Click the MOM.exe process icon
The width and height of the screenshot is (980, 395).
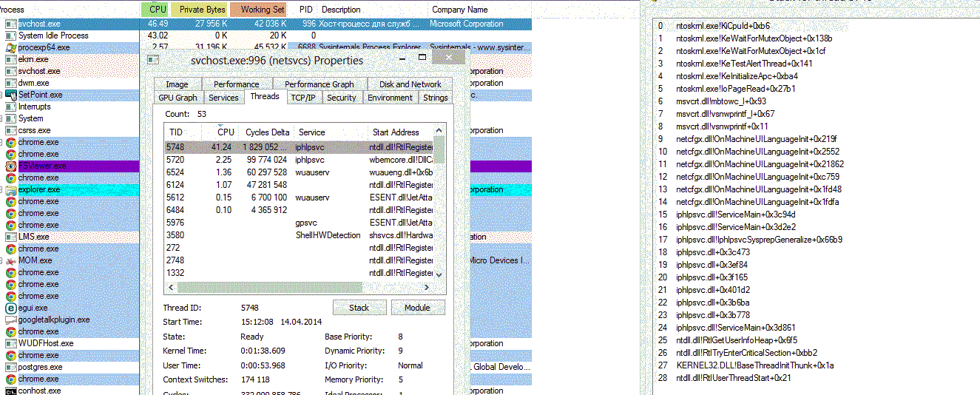pos(10,260)
